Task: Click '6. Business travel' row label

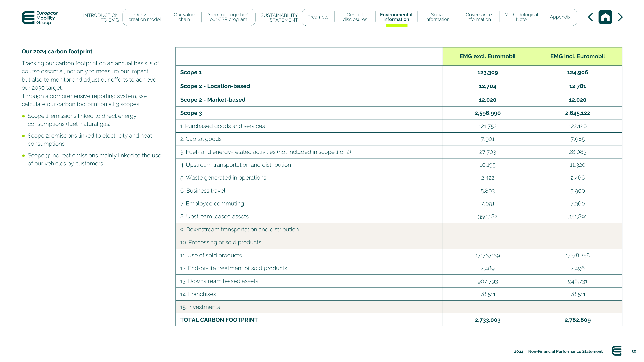Action: pos(203,191)
